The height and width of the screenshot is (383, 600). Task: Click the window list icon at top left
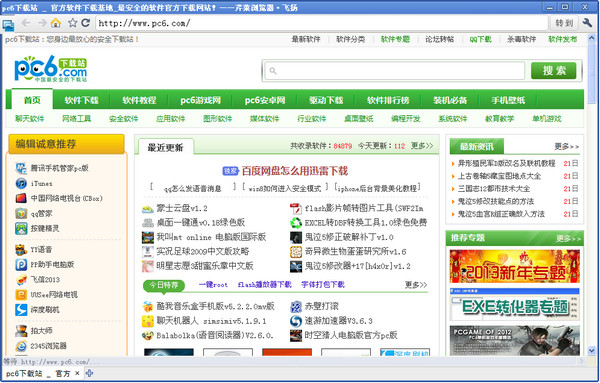pyautogui.click(x=8, y=25)
